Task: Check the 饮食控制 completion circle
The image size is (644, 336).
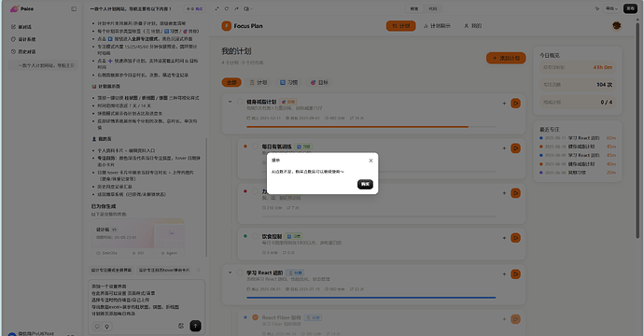Action: (256, 236)
